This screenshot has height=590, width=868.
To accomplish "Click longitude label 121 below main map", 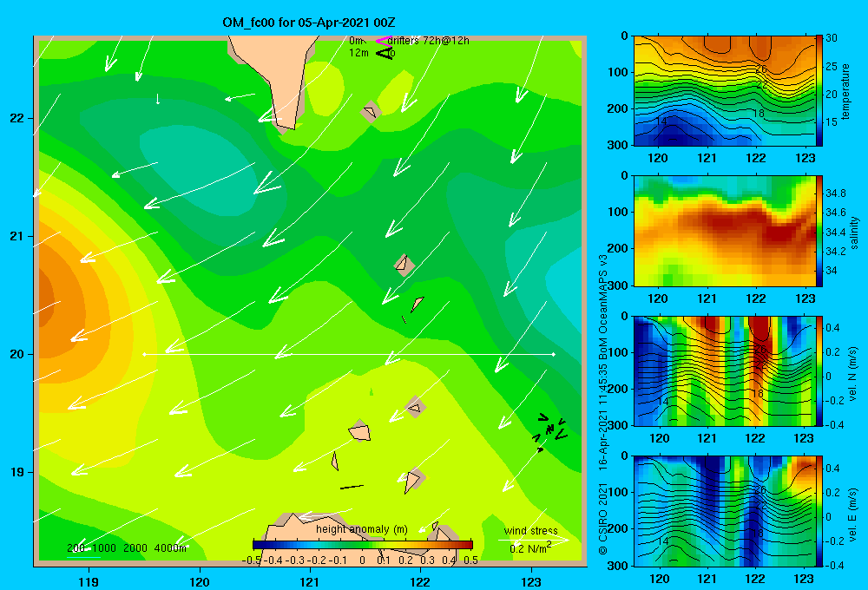I will (310, 581).
